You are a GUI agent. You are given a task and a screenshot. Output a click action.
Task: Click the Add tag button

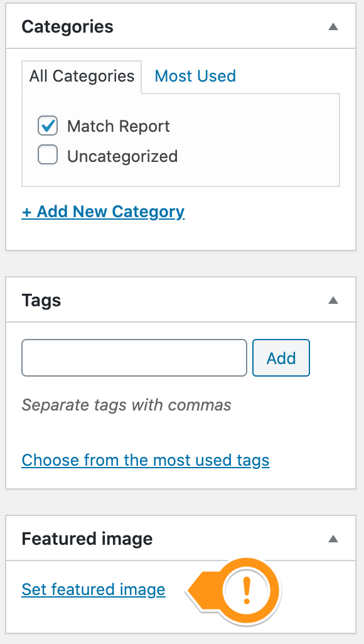pyautogui.click(x=281, y=358)
